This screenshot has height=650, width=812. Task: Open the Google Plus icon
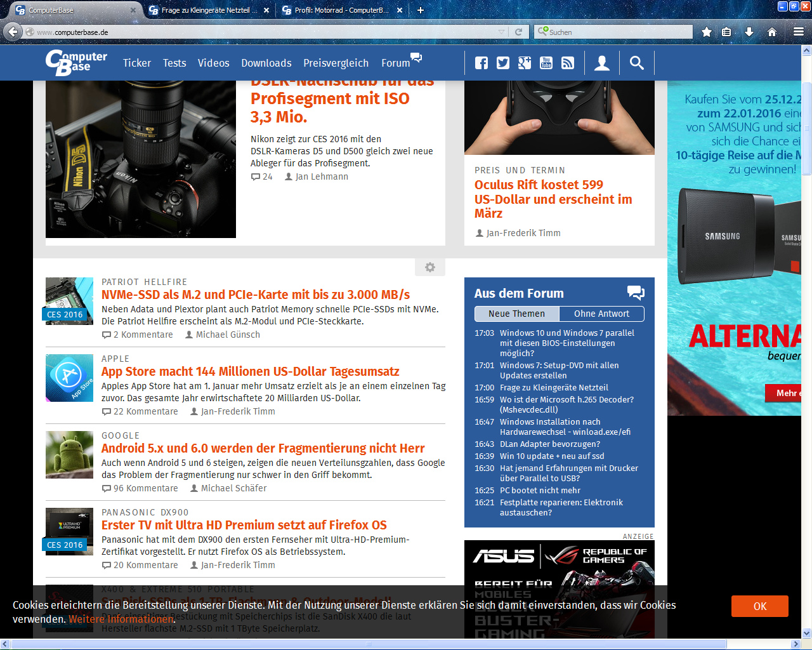pos(525,63)
